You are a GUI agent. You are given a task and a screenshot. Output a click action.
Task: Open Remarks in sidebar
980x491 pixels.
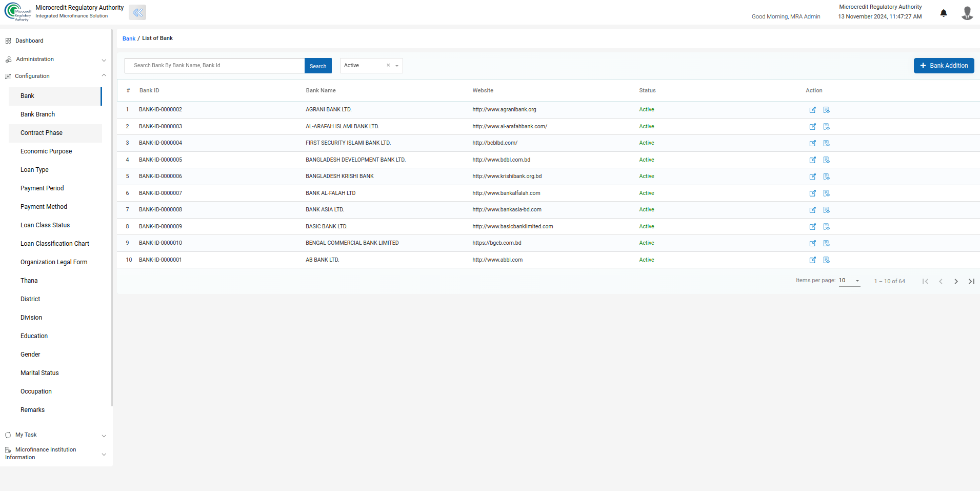coord(55,410)
